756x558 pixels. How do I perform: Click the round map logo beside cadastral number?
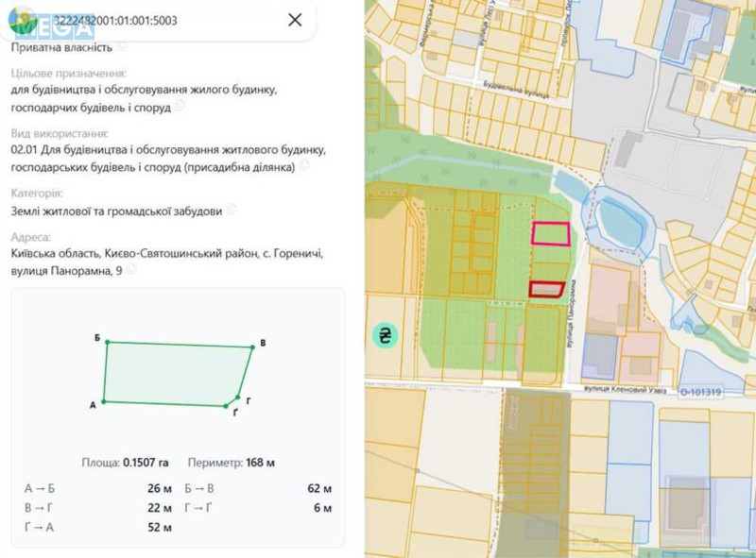click(22, 20)
